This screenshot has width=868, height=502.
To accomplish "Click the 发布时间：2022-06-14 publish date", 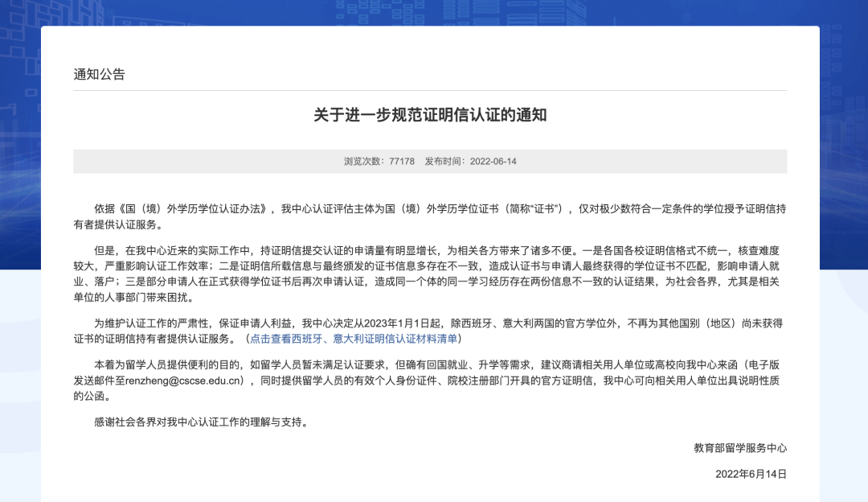I will click(x=470, y=161).
